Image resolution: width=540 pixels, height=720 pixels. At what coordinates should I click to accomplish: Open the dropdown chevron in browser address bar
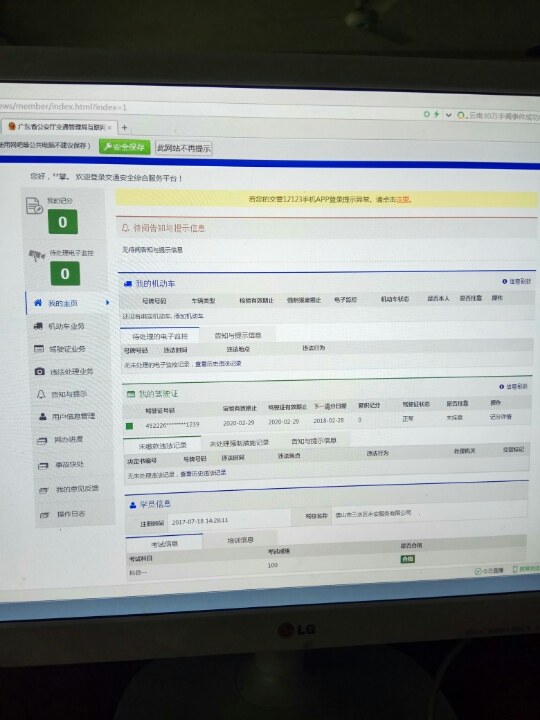point(449,115)
